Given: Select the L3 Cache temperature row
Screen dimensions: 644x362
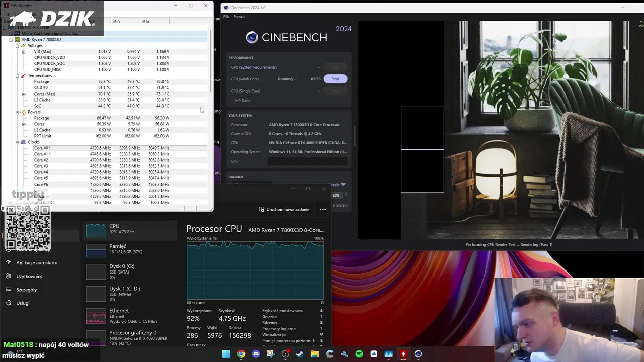Looking at the screenshot, I should point(120,100).
